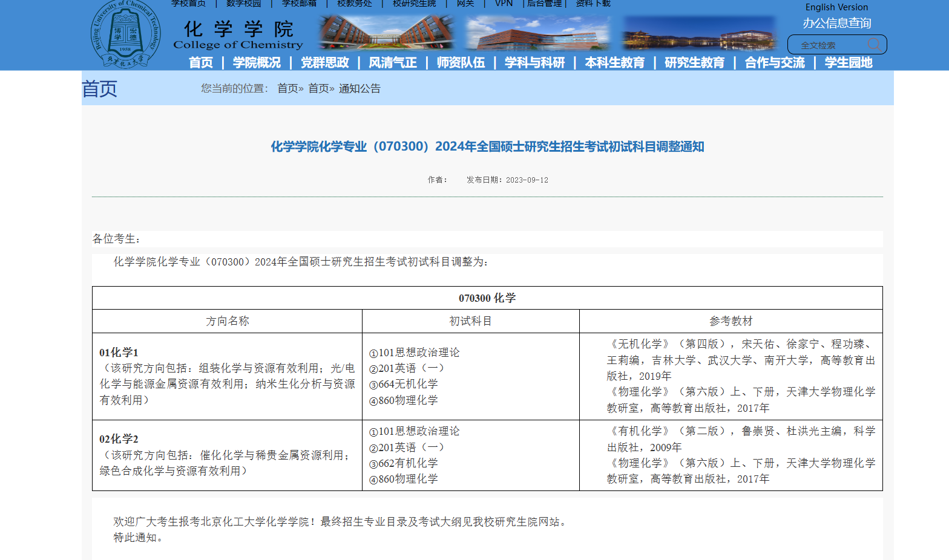Click ④860物理化学 in the 化学2 row
The width and height of the screenshot is (949, 560).
404,479
